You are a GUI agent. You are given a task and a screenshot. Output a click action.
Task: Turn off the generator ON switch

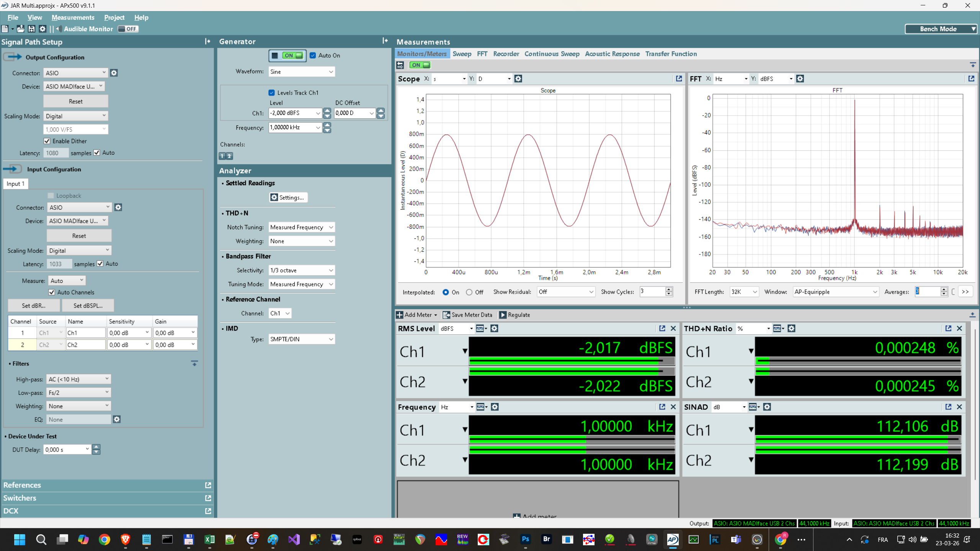(293, 55)
